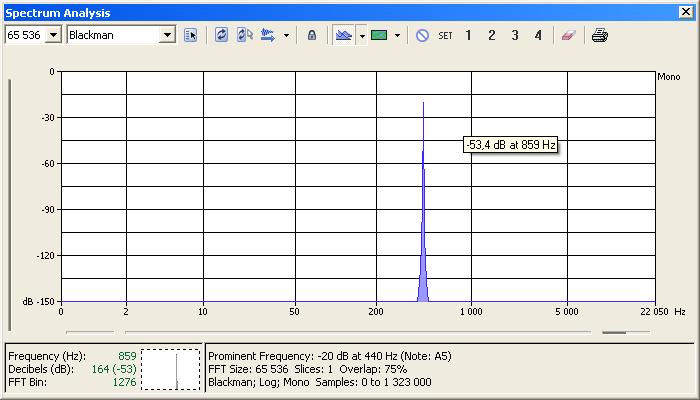Click the -60 dB axis label

(46, 163)
